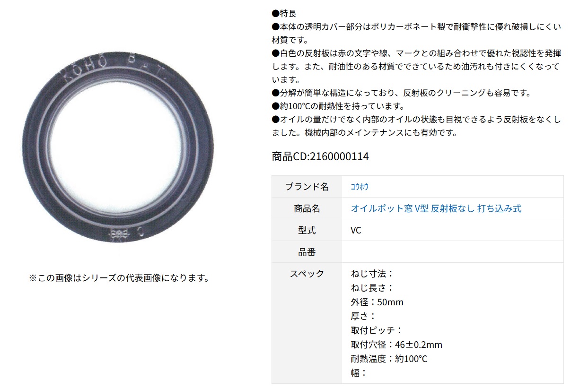Screen dimensions: 588x388
Task: Select the 商品CD:2160000114 product code text
Action: pos(320,156)
